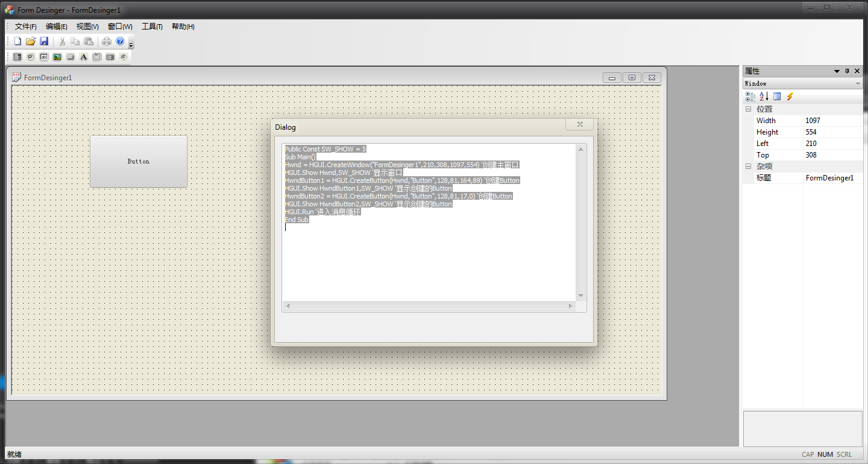Image resolution: width=868 pixels, height=464 pixels.
Task: Open the 工具(T) menu
Action: pyautogui.click(x=152, y=27)
